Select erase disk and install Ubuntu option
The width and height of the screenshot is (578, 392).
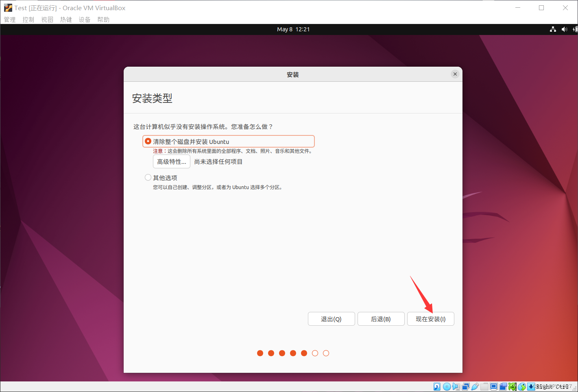click(x=229, y=142)
